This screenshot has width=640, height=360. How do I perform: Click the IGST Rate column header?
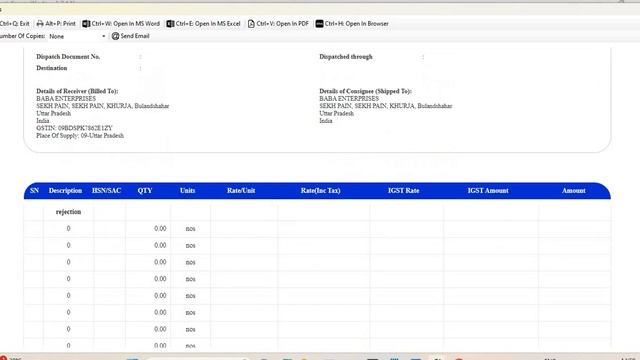click(x=403, y=191)
